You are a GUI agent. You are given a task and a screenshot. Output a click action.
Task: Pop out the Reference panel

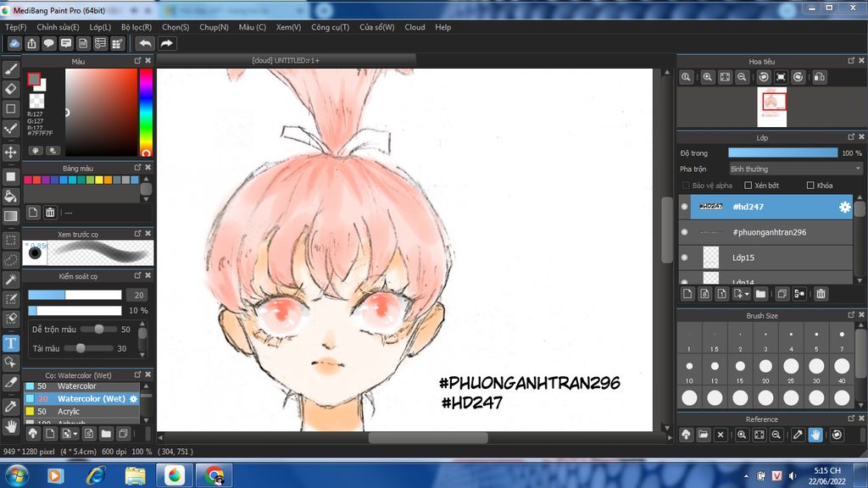coord(851,419)
